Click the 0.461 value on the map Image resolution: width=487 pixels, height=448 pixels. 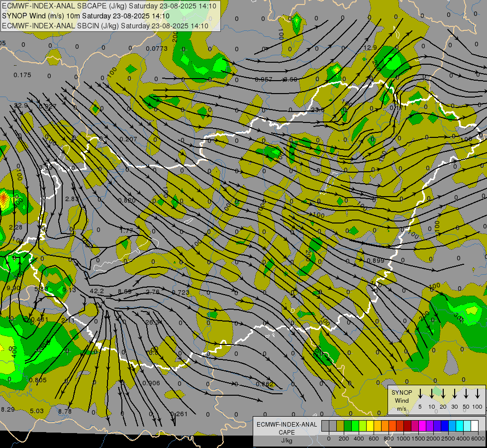click(40, 319)
